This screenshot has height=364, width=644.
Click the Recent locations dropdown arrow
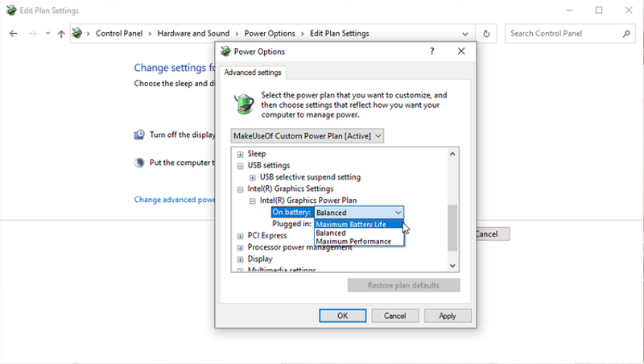tap(48, 34)
